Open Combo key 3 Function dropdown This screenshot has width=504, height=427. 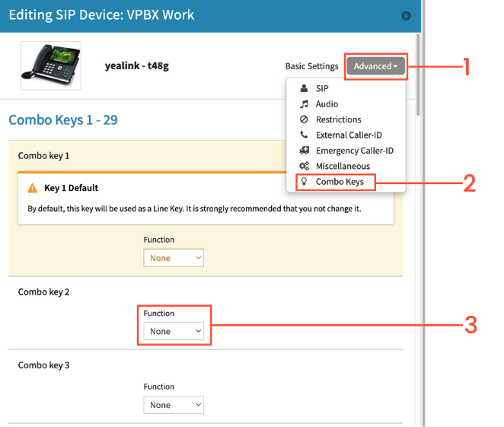click(x=174, y=404)
